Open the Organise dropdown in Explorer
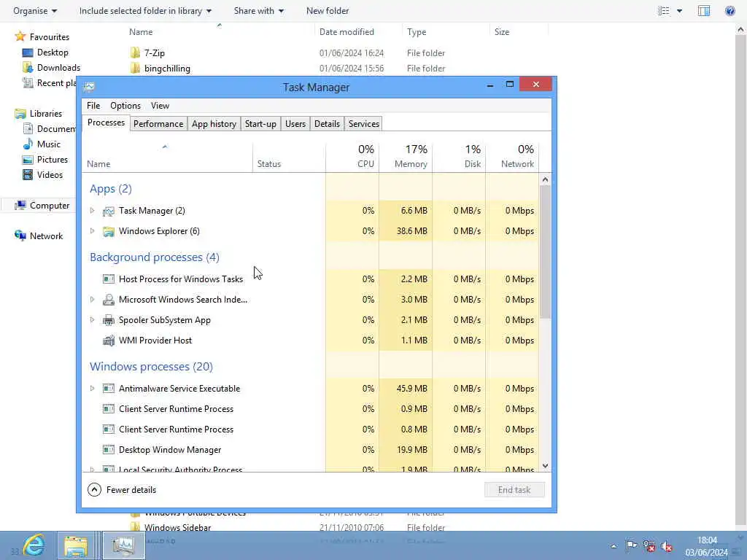 point(35,10)
